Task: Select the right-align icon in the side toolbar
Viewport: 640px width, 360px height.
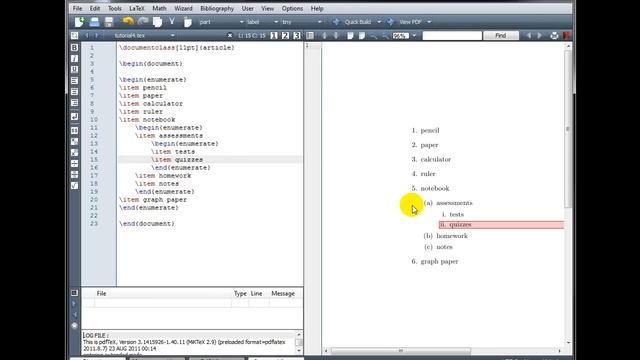Action: 74,103
